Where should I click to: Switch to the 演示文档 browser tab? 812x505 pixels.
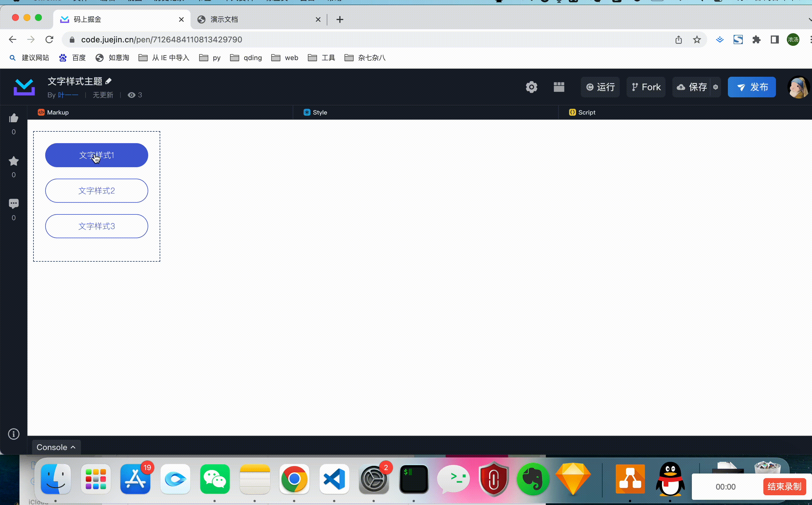point(224,19)
